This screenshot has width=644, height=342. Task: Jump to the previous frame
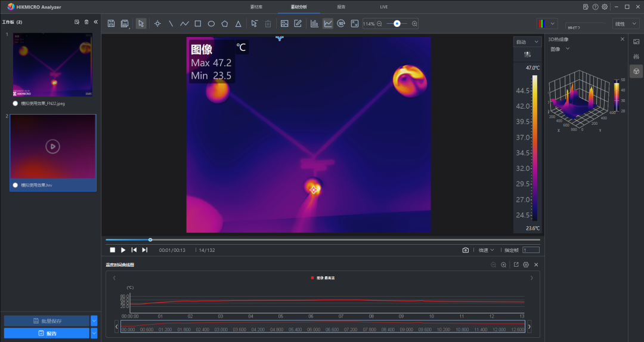134,250
